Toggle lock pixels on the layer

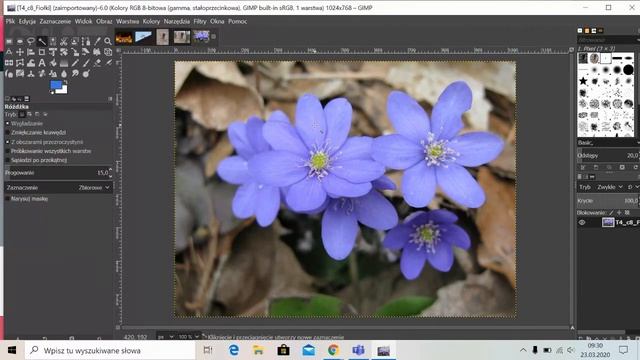(x=611, y=213)
